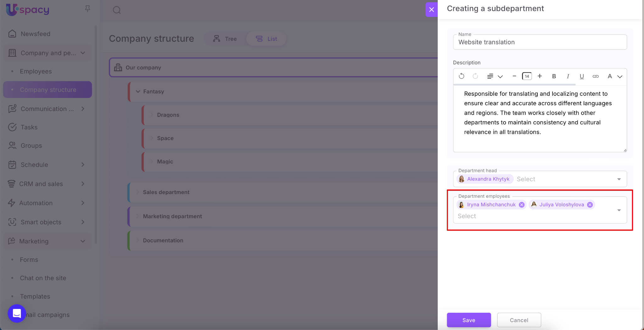Click the undo icon in description toolbar

pyautogui.click(x=461, y=76)
